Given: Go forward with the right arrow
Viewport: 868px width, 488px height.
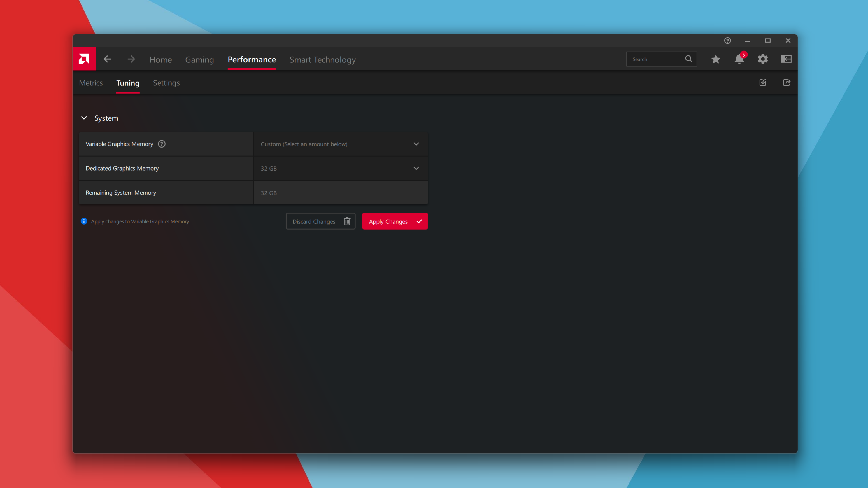Looking at the screenshot, I should coord(131,59).
